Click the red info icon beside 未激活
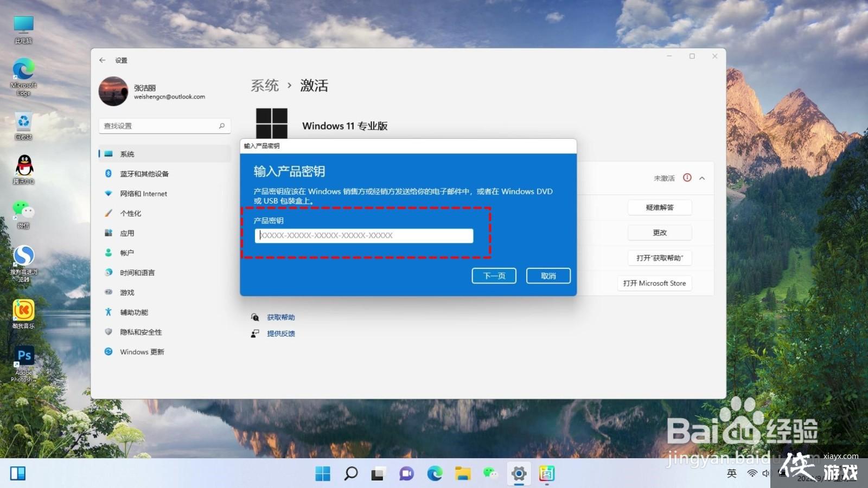Viewport: 868px width, 488px height. [687, 178]
